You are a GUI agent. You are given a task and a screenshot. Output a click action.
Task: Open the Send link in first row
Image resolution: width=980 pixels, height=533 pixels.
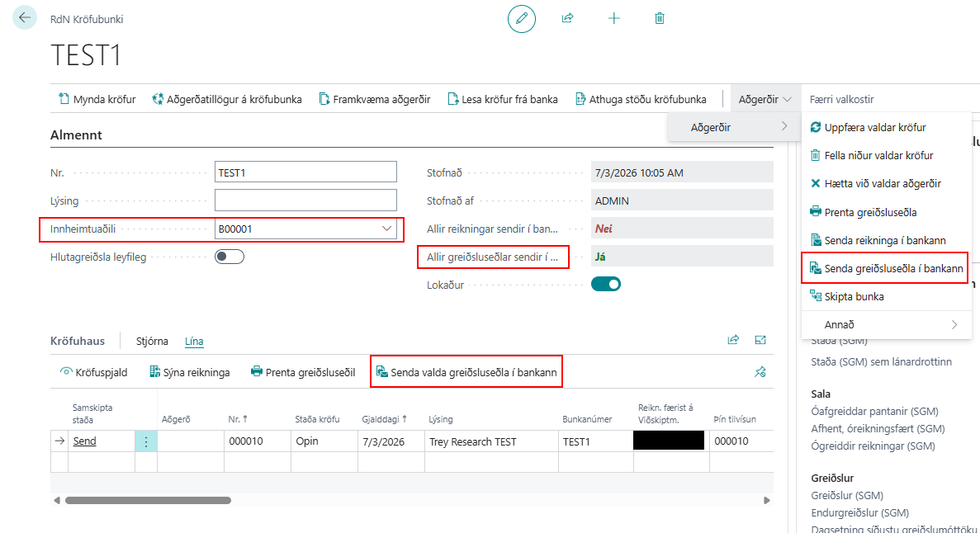(84, 441)
